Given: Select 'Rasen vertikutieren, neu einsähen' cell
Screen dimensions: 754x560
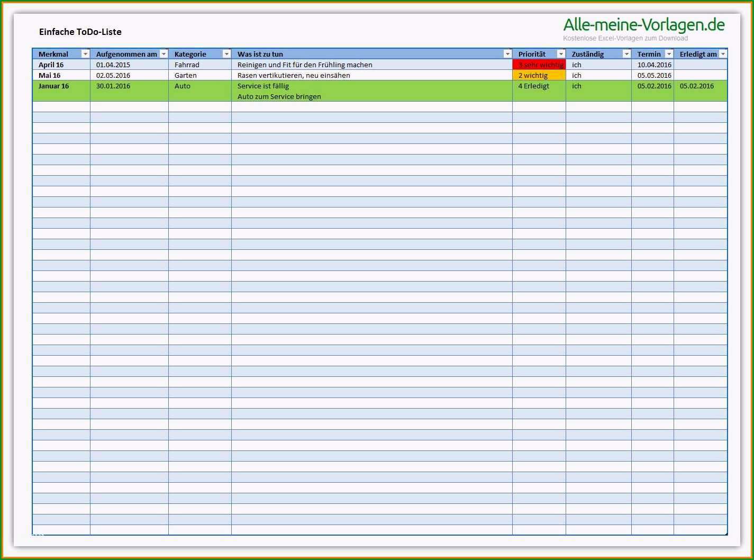Looking at the screenshot, I should [x=372, y=75].
